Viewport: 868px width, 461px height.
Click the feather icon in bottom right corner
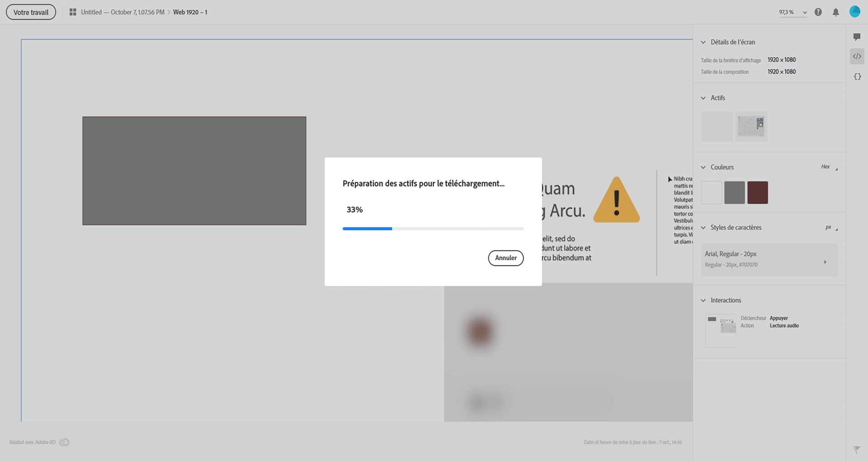(857, 450)
